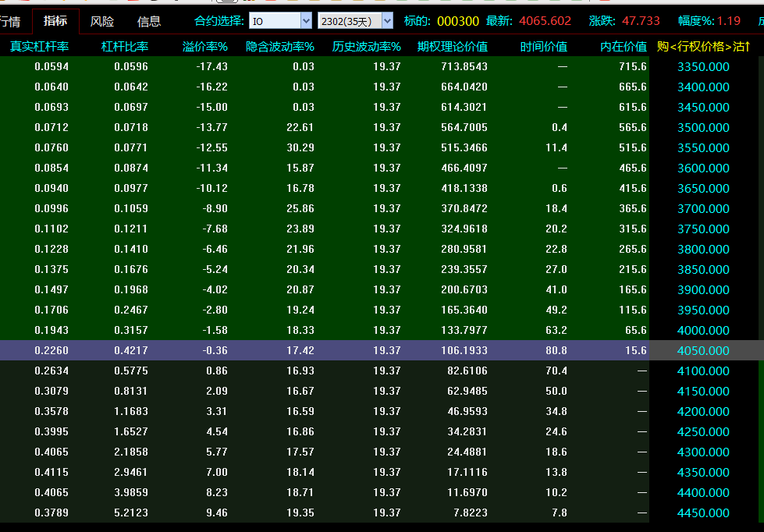764x532 pixels.
Task: Switch to the 行情 tab
Action: click(11, 21)
